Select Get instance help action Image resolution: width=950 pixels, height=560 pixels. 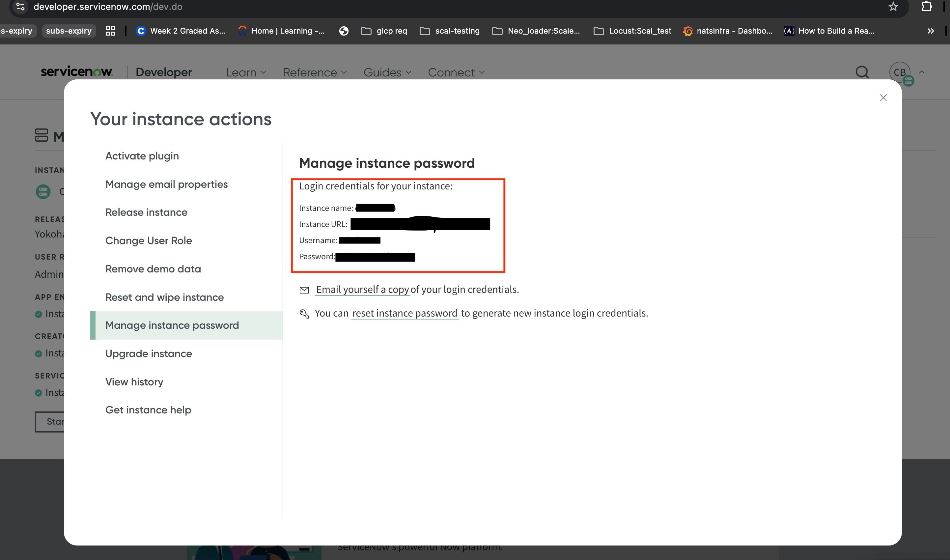pos(148,410)
